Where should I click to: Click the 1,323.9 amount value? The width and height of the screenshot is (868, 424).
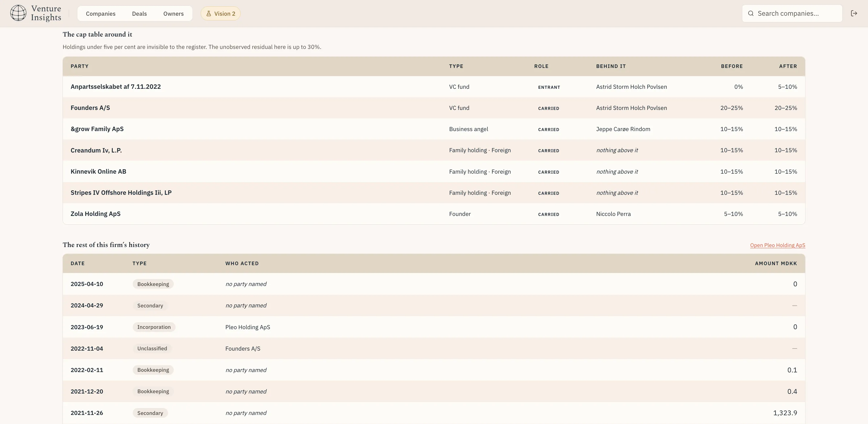point(785,413)
